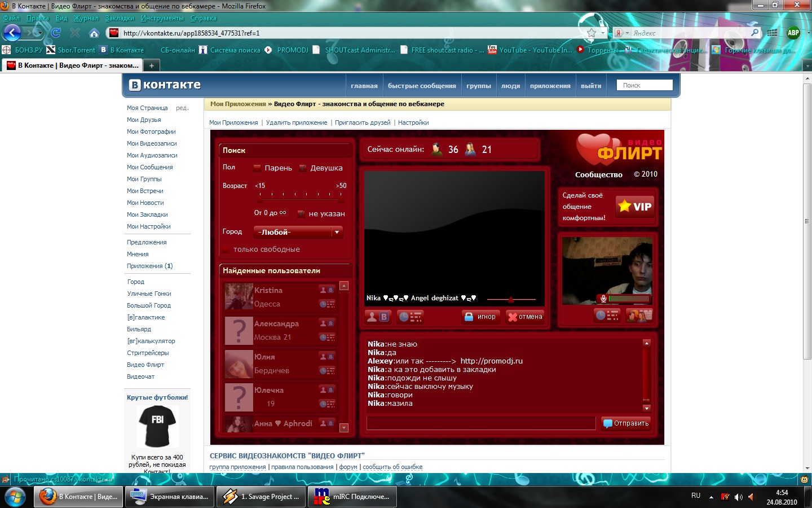Adjust partner video volume slider handle

tap(511, 300)
